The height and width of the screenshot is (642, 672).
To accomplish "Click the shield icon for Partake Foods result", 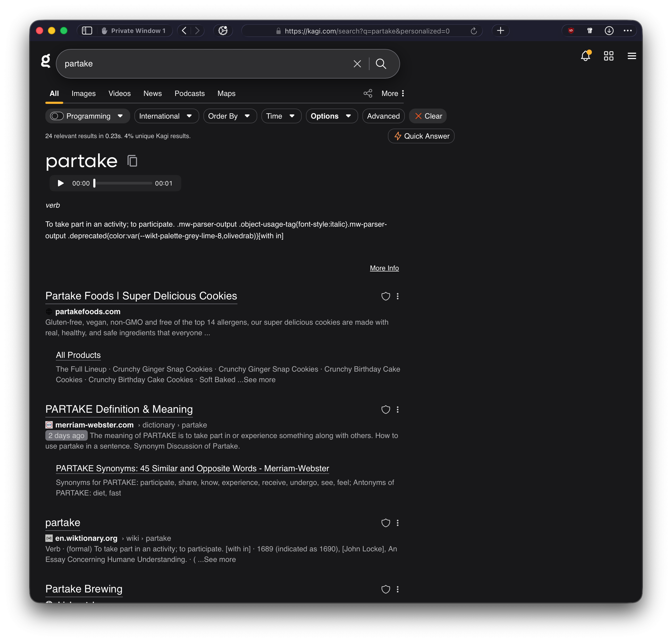I will pyautogui.click(x=386, y=296).
